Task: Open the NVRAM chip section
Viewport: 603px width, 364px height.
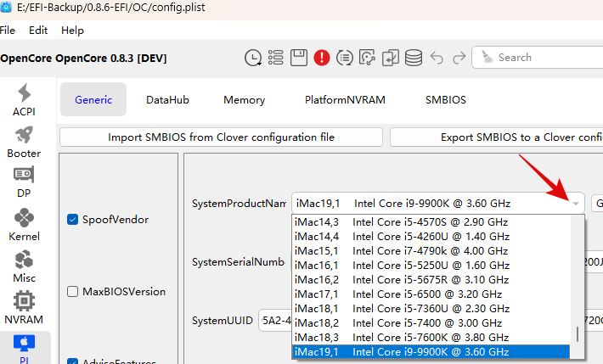Action: tap(24, 308)
